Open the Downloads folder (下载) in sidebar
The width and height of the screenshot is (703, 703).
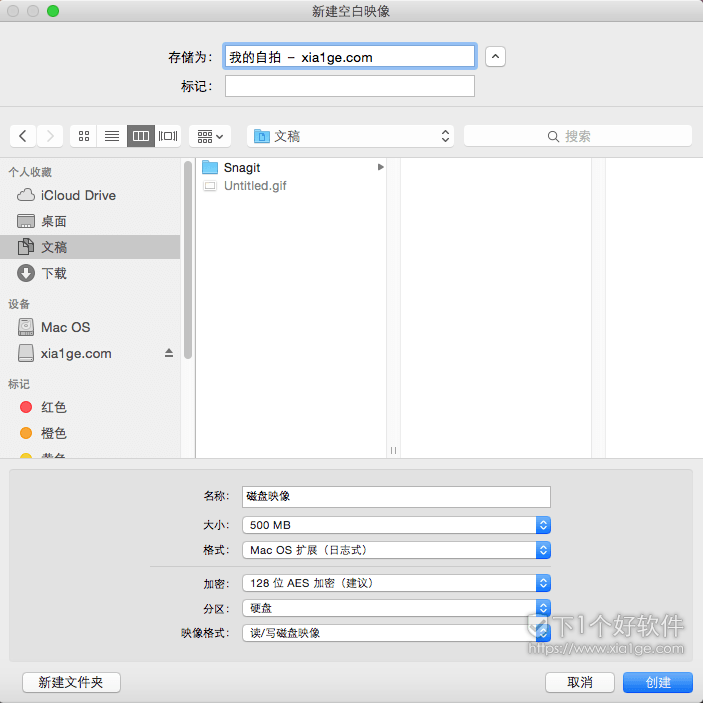(54, 273)
